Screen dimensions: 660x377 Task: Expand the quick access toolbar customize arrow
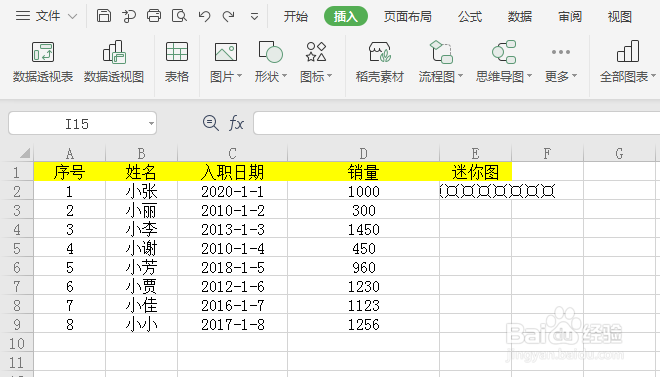point(254,17)
